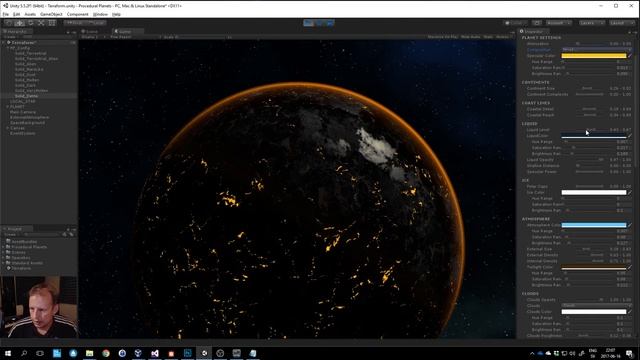Viewport: 640px width, 360px height.
Task: Select the Rotate tool in Unity toolbar
Action: click(30, 23)
